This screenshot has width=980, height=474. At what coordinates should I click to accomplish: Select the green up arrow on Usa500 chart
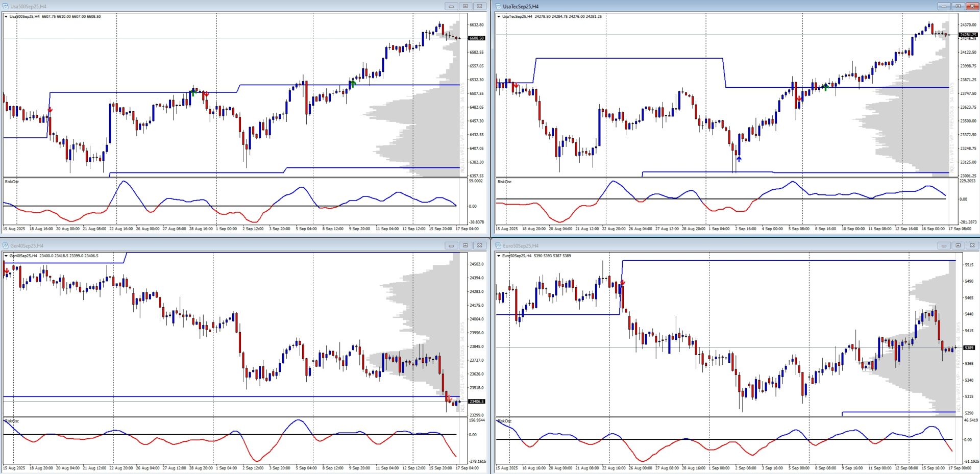coord(353,83)
